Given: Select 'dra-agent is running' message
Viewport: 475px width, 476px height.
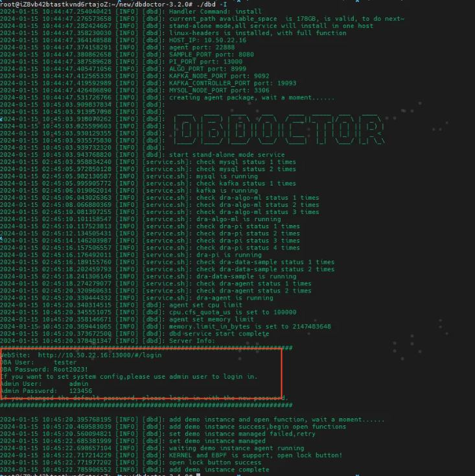Looking at the screenshot, I should [235, 298].
